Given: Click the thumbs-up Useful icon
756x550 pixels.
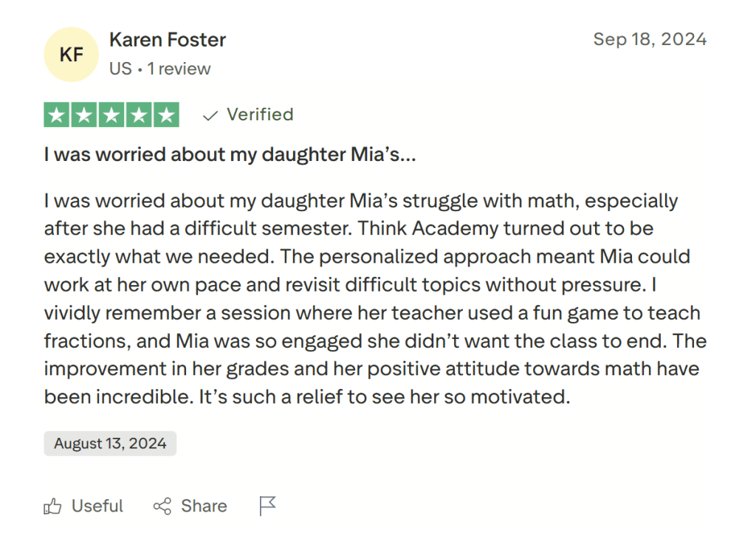Looking at the screenshot, I should [x=52, y=506].
